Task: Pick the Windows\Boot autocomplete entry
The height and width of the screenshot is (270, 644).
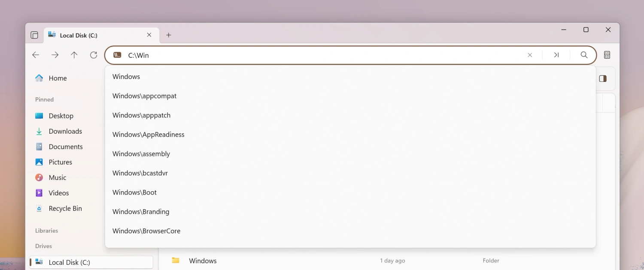Action: [134, 192]
